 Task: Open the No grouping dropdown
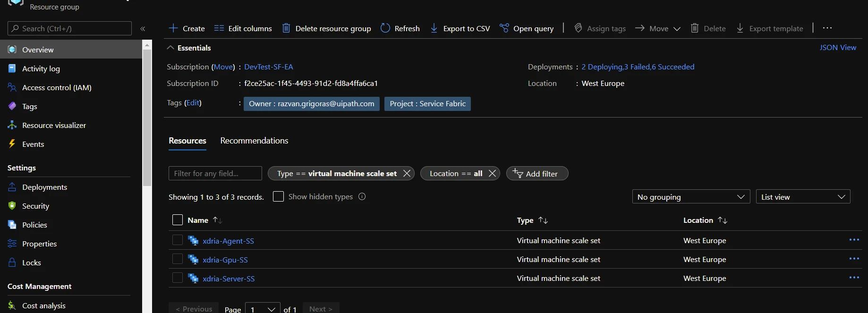[x=691, y=197]
